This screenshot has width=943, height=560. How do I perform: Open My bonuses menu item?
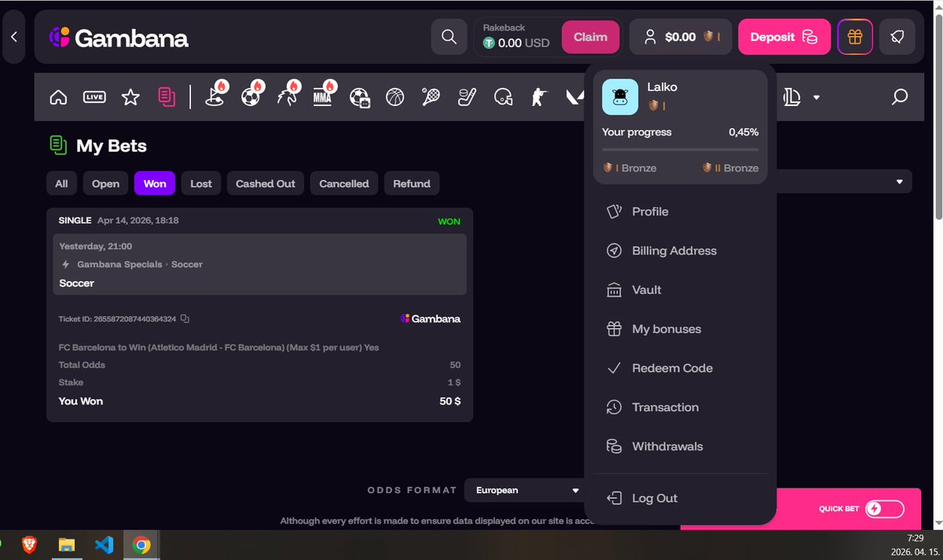(681, 329)
